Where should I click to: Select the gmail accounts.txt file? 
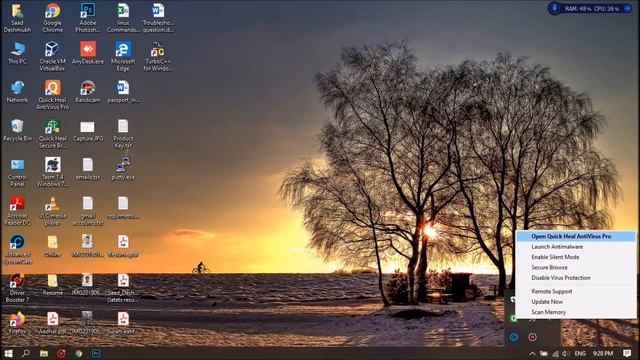point(87,211)
